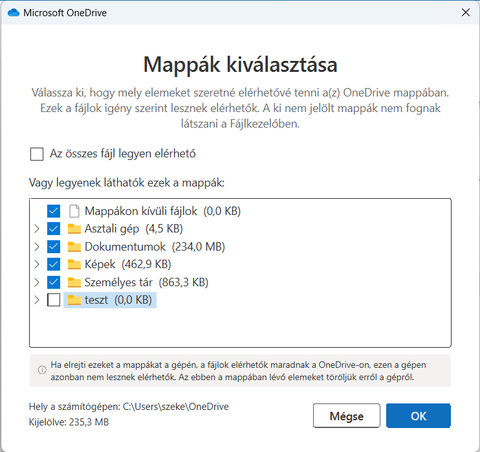Viewport: 480px width, 452px height.
Task: Check the teszt folder checkbox
Action: [x=54, y=300]
